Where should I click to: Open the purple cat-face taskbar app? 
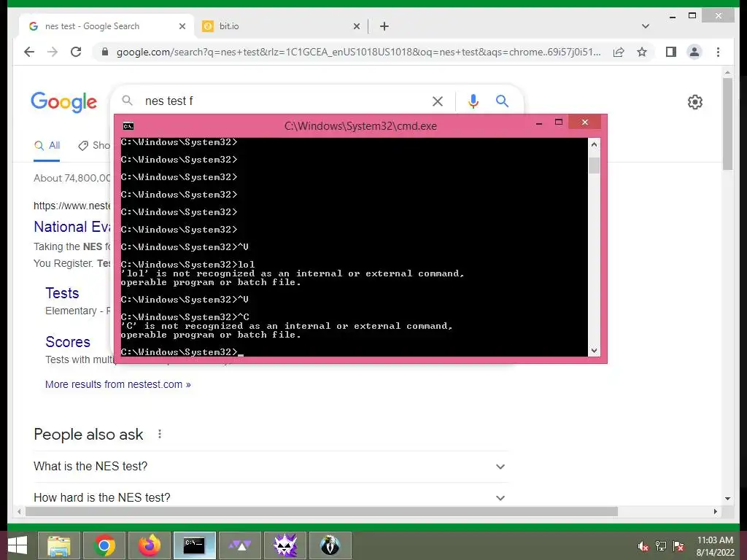285,545
